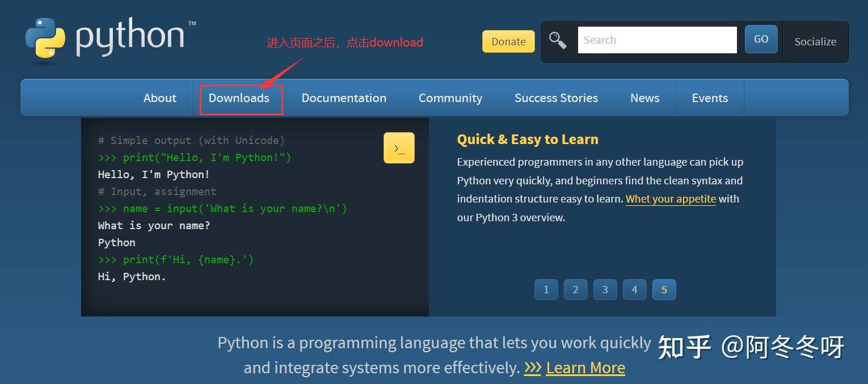This screenshot has width=868, height=384.
Task: Jump to carousel slide 3
Action: point(605,289)
